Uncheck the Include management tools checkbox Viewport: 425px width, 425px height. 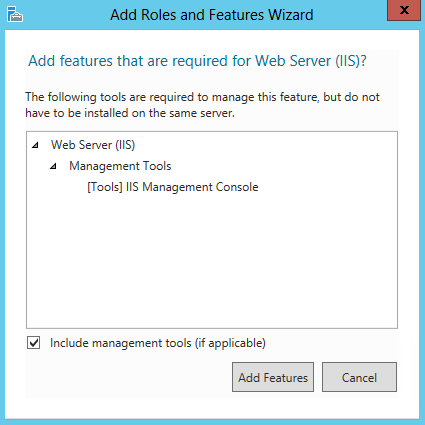34,343
